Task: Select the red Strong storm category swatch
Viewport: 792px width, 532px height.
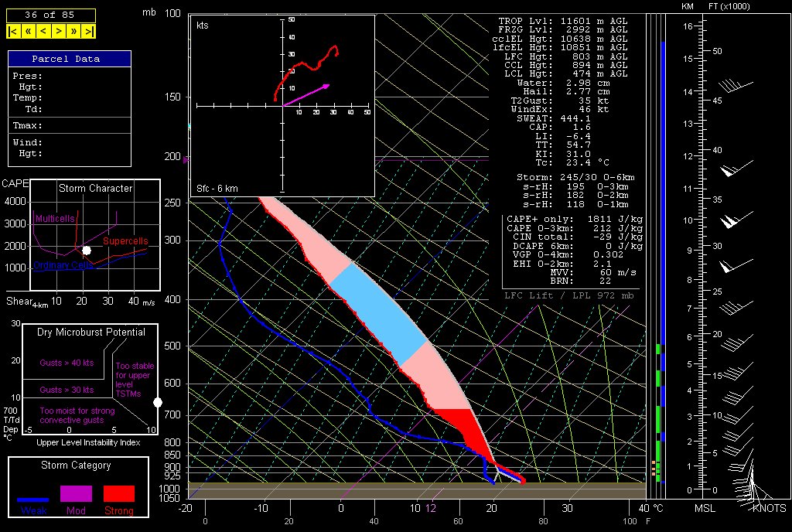Action: pyautogui.click(x=118, y=493)
